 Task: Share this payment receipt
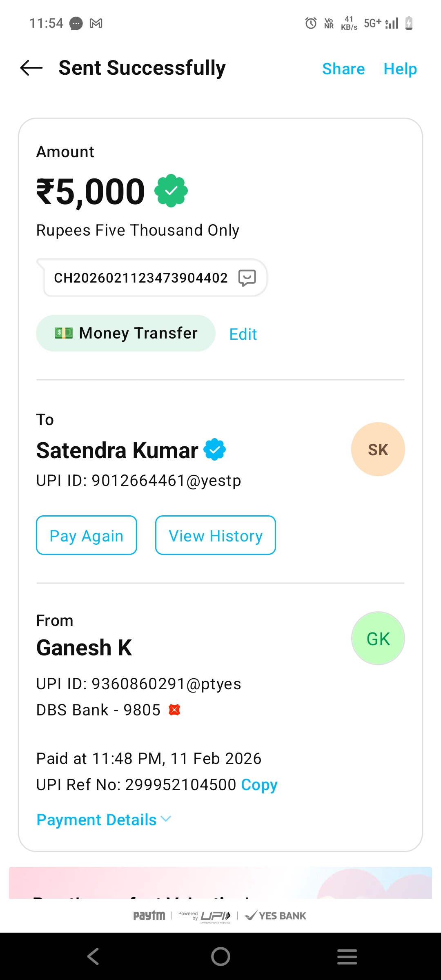[343, 69]
